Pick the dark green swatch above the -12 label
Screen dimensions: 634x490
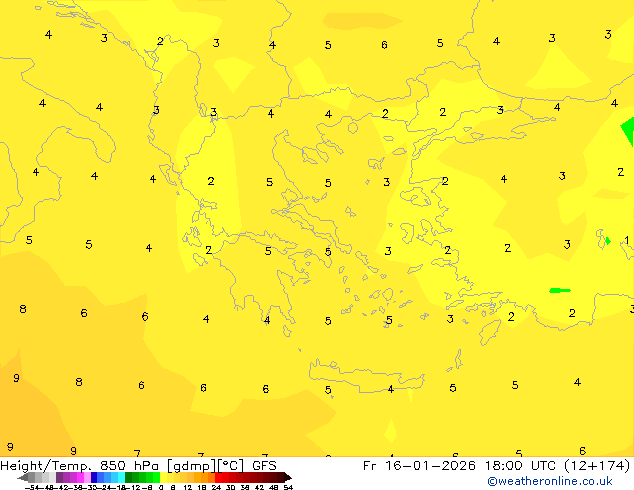tap(129, 477)
